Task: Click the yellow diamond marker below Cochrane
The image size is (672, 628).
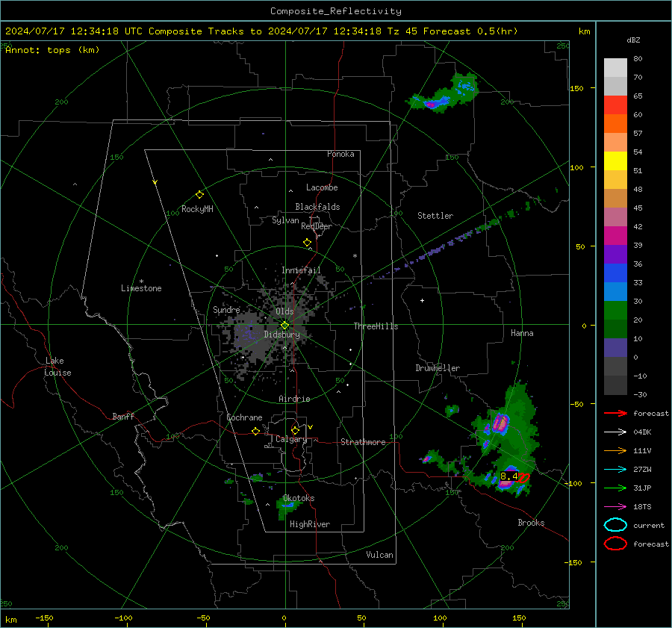Action: click(x=256, y=432)
